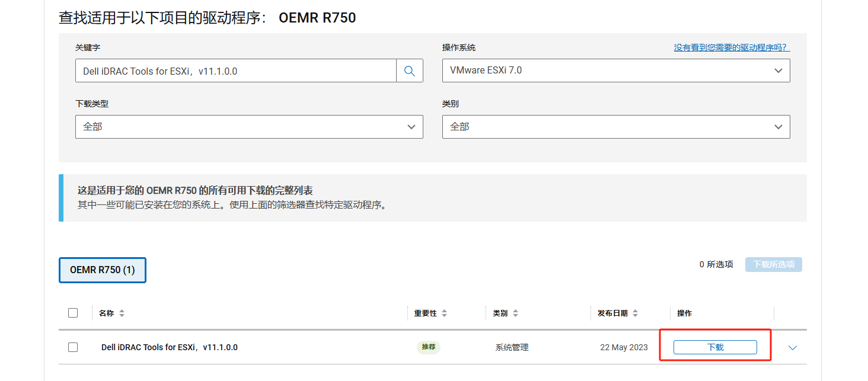Click the 发布日期 column header text
Screen dimensions: 868x381
pos(612,313)
